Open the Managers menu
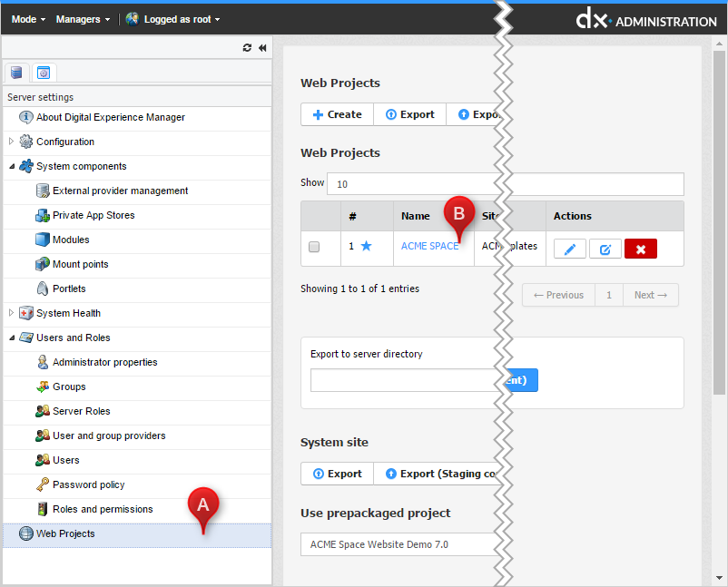Viewport: 728px width, 587px height. [x=83, y=19]
